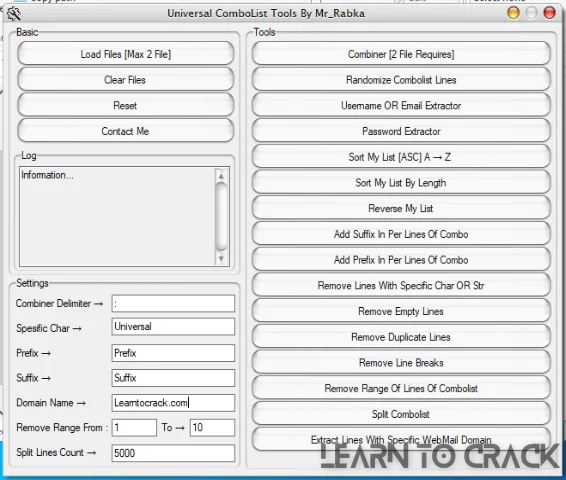The height and width of the screenshot is (480, 566).
Task: Click the app tools icon in title bar
Action: tap(14, 14)
